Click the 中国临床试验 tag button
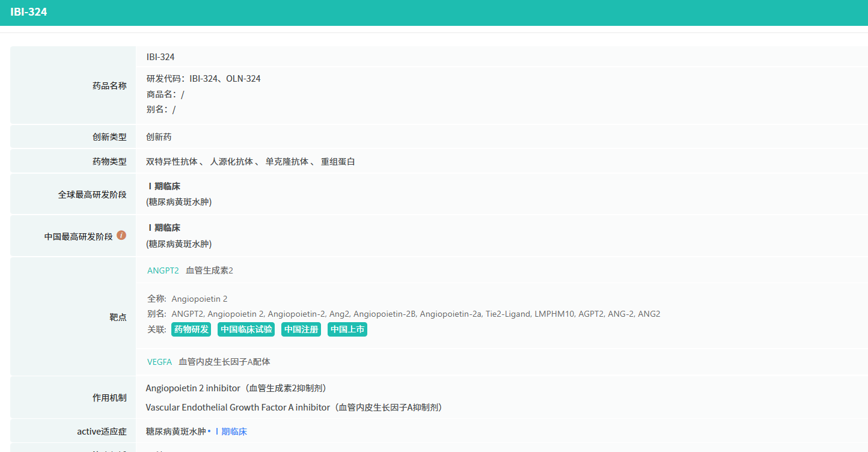 click(246, 329)
